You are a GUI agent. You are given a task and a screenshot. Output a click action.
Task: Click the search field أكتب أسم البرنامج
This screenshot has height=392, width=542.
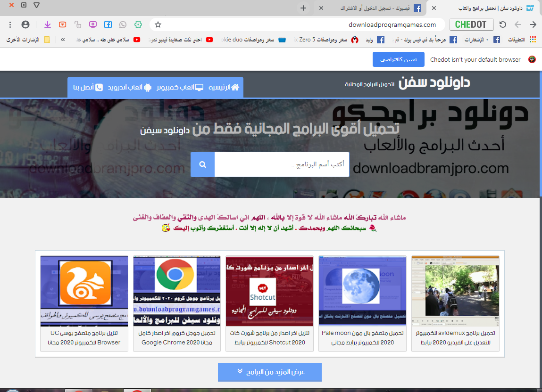pyautogui.click(x=282, y=164)
